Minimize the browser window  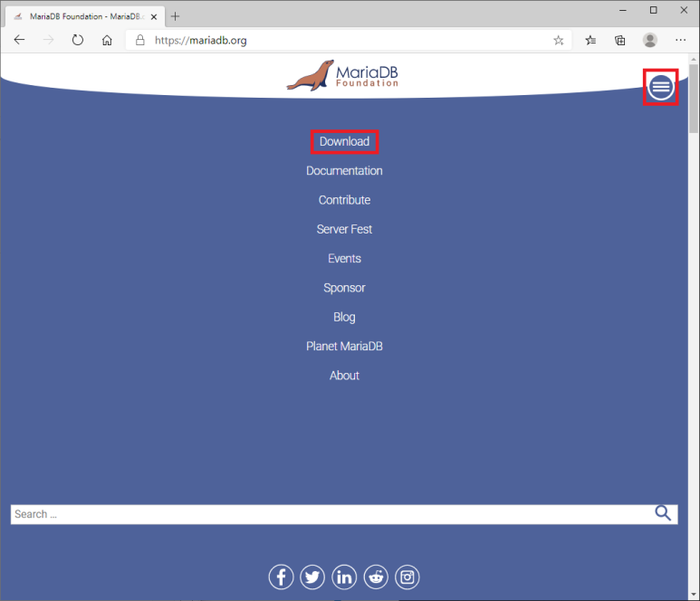(x=623, y=10)
